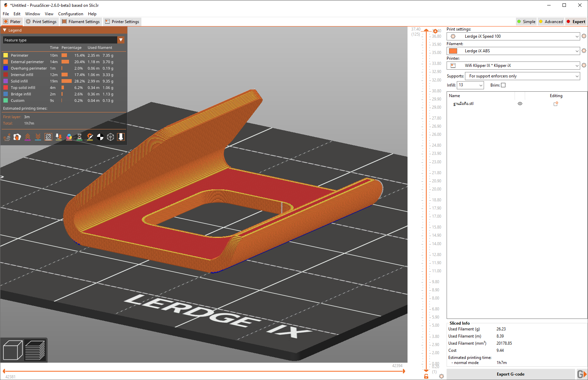Image resolution: width=588 pixels, height=380 pixels.
Task: Click PrusaSlicer app icon in title bar
Action: click(5, 5)
